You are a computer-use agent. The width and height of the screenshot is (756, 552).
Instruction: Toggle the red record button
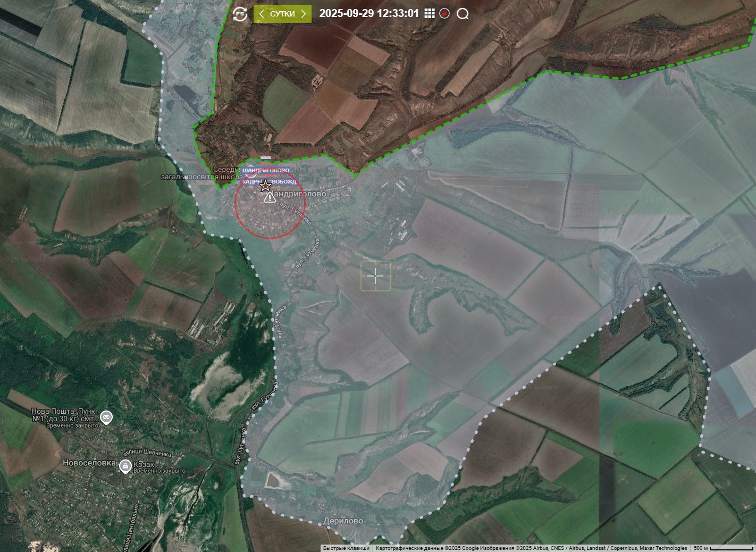[x=444, y=13]
